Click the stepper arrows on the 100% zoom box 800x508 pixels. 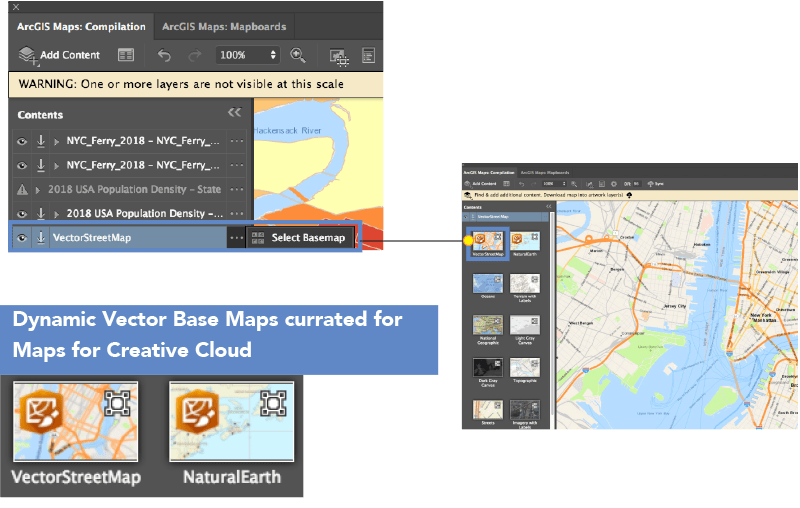[x=273, y=55]
